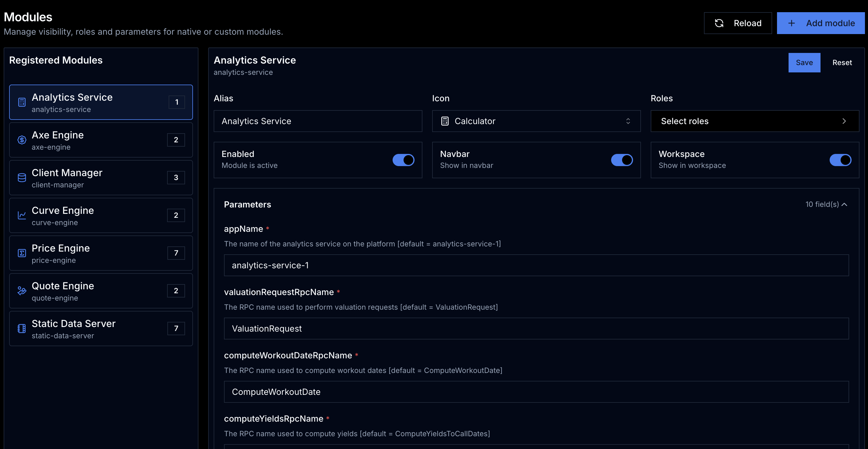
Task: Open the Icon dropdown showing Calculator
Action: [x=536, y=121]
